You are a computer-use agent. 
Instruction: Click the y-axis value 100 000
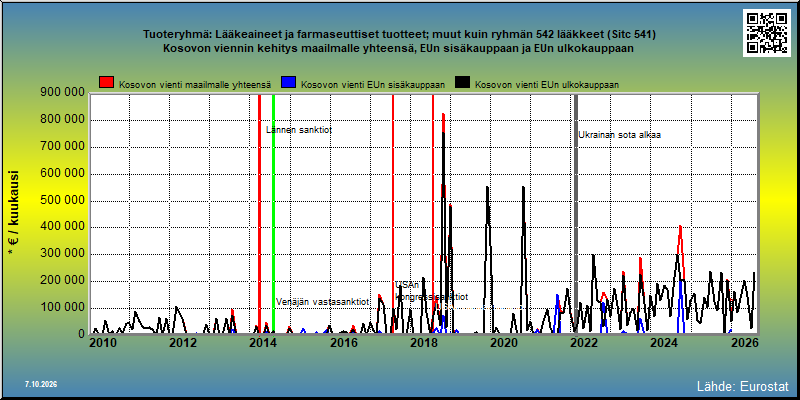(62, 308)
